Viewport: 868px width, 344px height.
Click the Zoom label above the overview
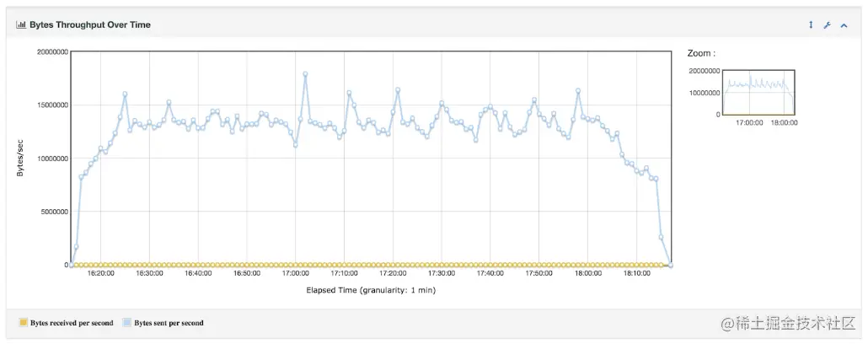(x=701, y=53)
